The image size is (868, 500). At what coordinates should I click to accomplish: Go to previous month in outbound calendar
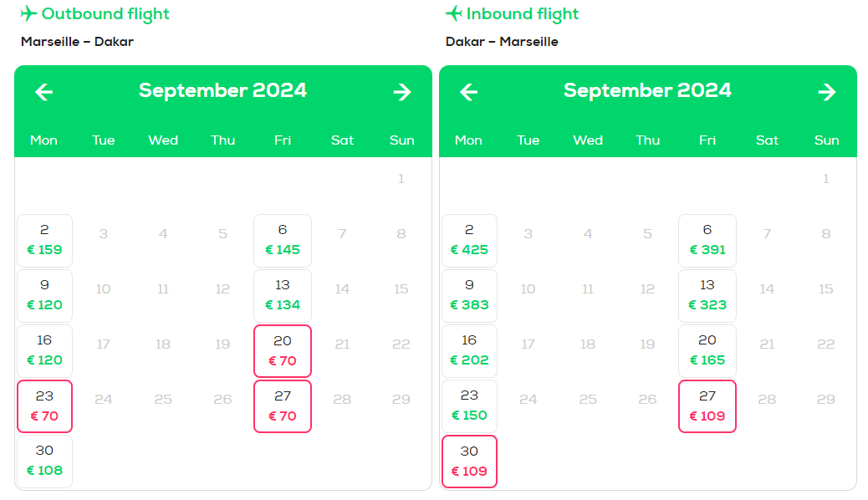click(x=44, y=92)
